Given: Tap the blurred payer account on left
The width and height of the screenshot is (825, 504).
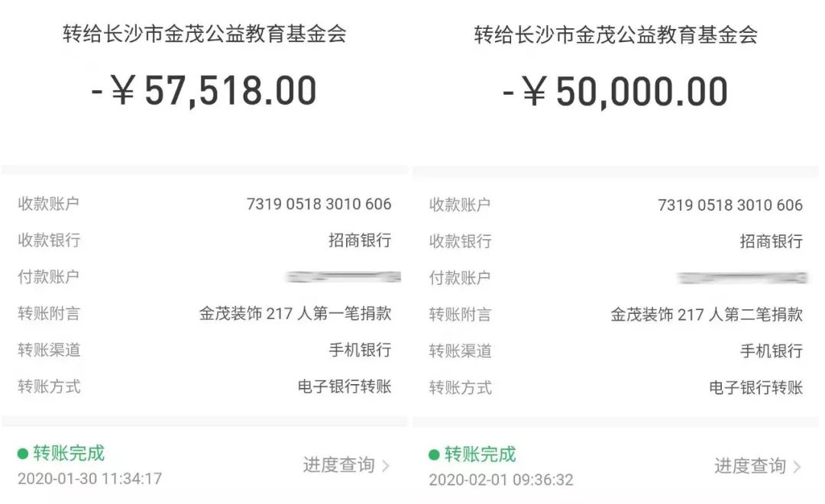Looking at the screenshot, I should pos(344,276).
